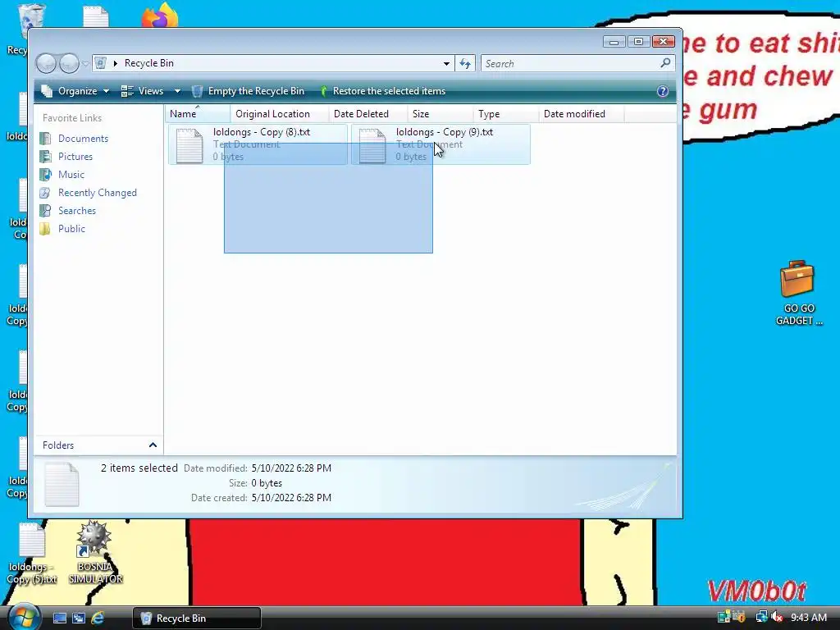840x630 pixels.
Task: Click the file preview thumbnail in details pane
Action: [62, 484]
